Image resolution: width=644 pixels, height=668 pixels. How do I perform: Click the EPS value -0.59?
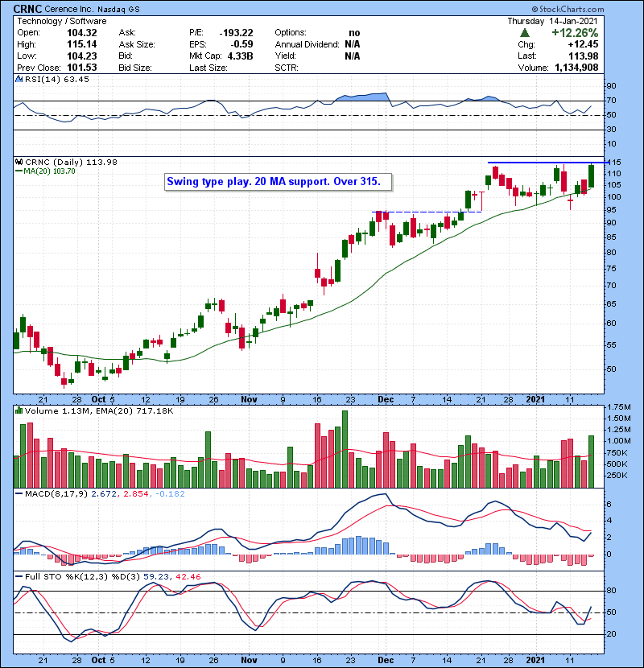point(242,44)
